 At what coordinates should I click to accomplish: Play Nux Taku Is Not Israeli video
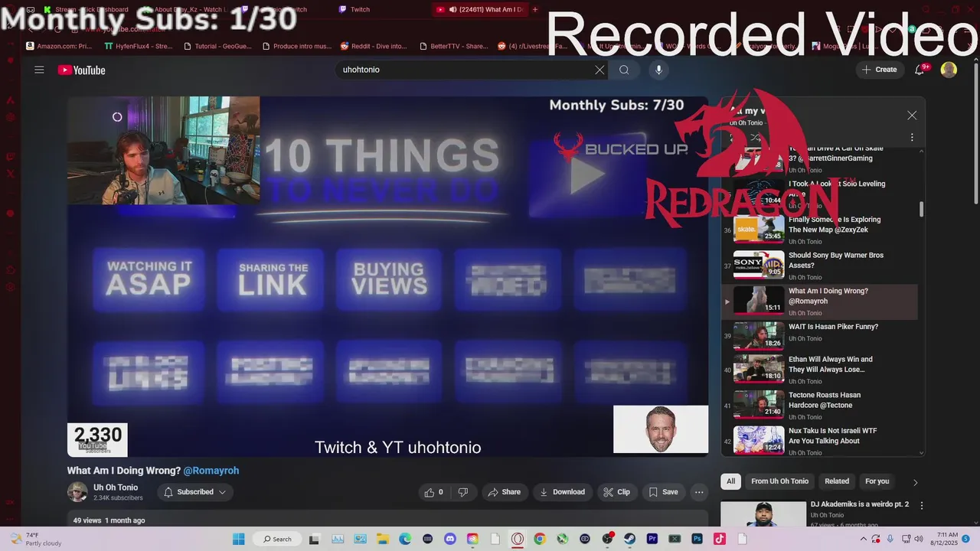coord(819,441)
